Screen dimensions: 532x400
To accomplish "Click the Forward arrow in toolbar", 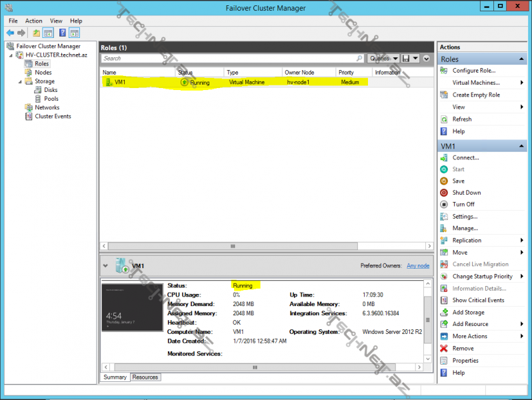I will click(21, 33).
